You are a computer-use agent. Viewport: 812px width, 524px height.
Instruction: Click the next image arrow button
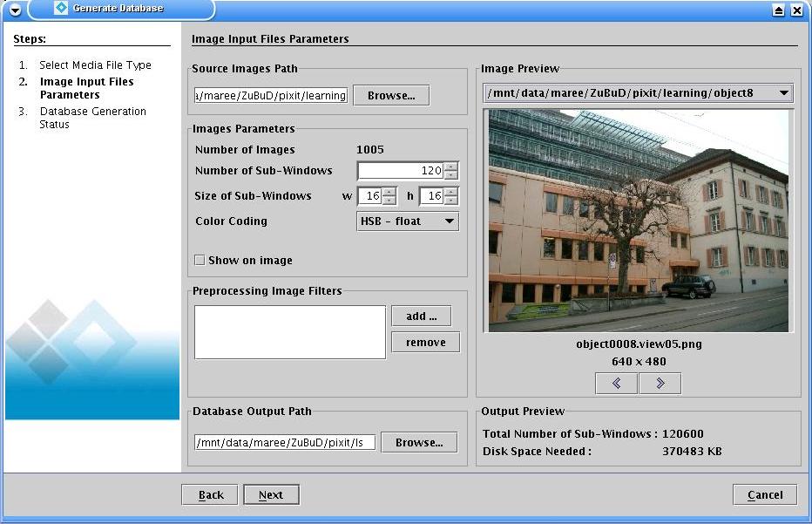660,384
